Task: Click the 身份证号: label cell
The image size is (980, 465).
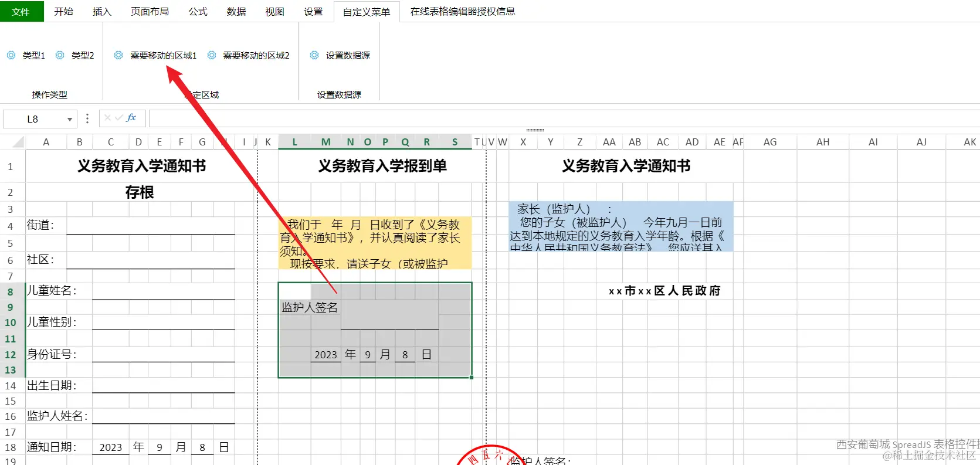Action: click(x=58, y=355)
